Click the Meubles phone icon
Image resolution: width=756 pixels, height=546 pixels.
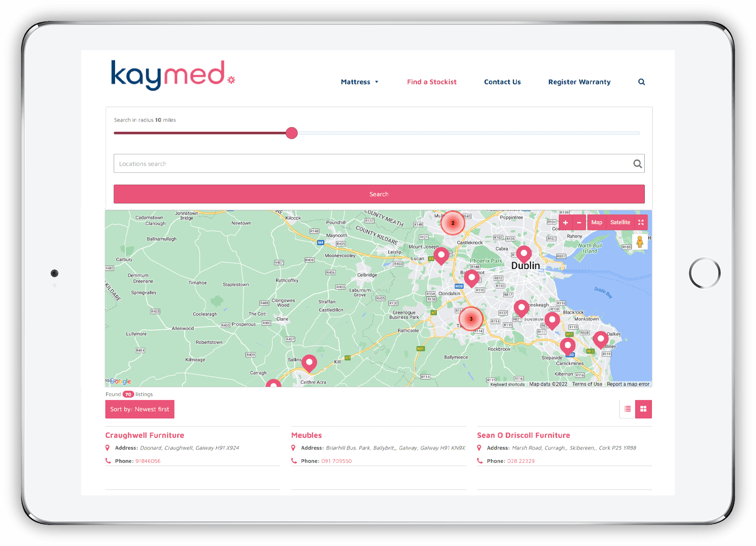pyautogui.click(x=294, y=461)
